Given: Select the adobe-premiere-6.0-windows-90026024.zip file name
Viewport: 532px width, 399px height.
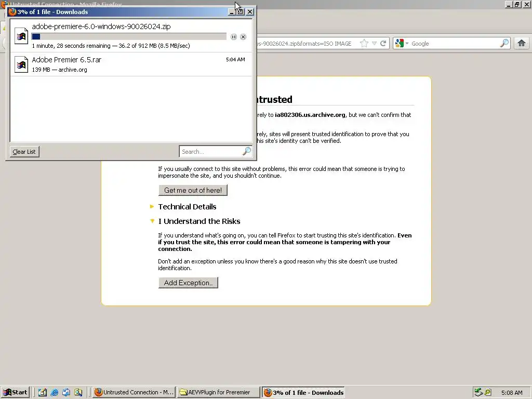Looking at the screenshot, I should [101, 26].
